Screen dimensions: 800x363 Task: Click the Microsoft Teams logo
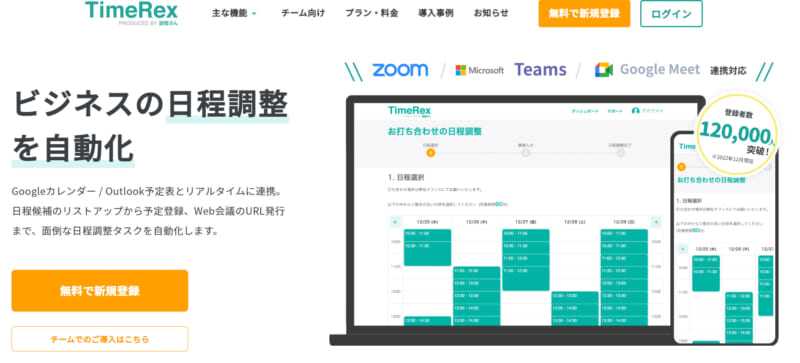click(511, 70)
